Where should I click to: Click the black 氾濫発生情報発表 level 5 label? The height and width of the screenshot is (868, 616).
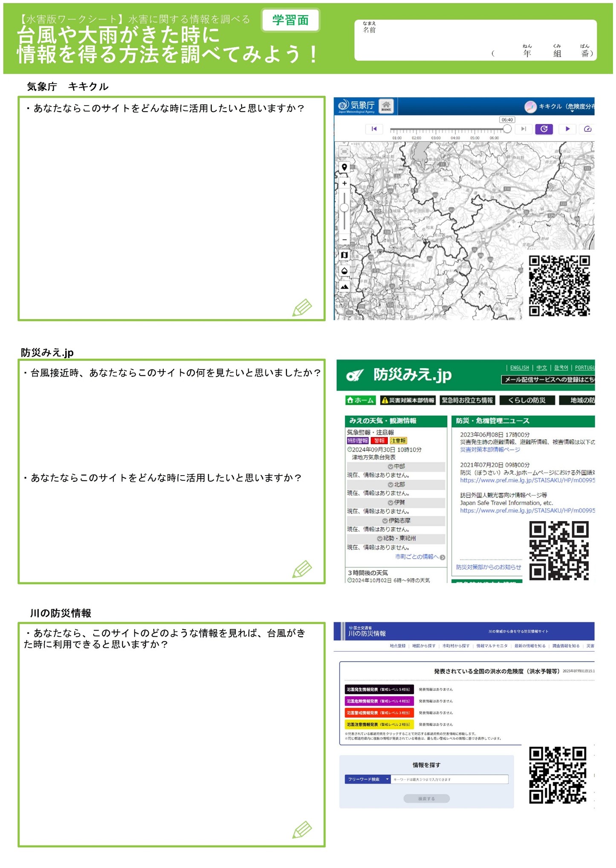pos(379,689)
